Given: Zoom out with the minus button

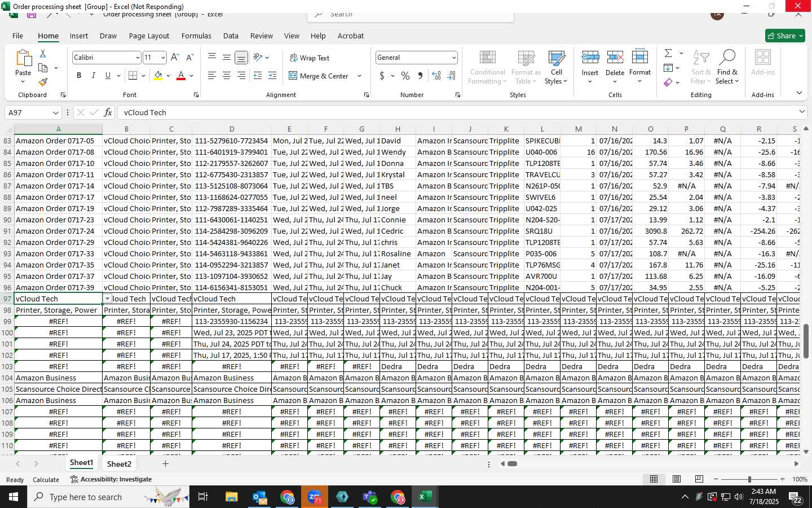Looking at the screenshot, I should click(x=716, y=479).
